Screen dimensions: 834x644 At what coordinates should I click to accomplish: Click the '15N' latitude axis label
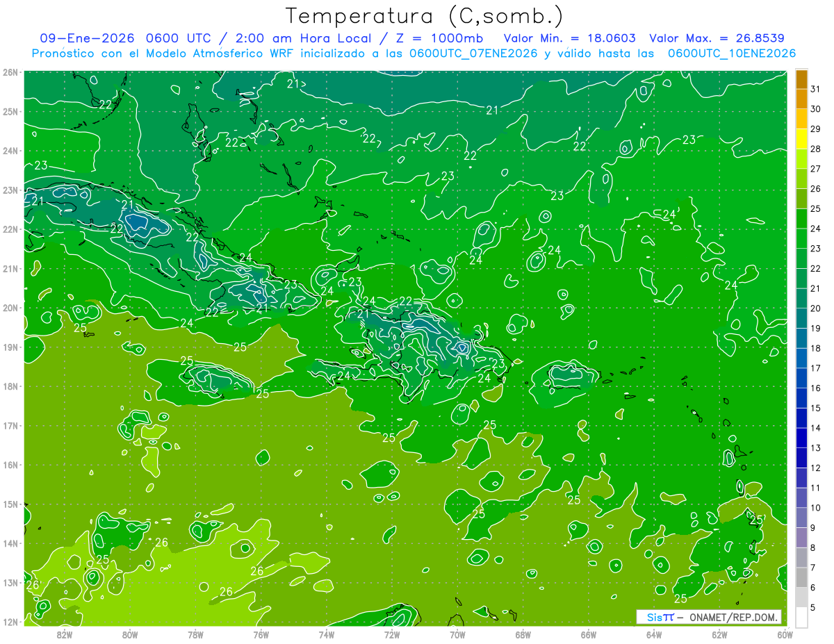pos(10,504)
